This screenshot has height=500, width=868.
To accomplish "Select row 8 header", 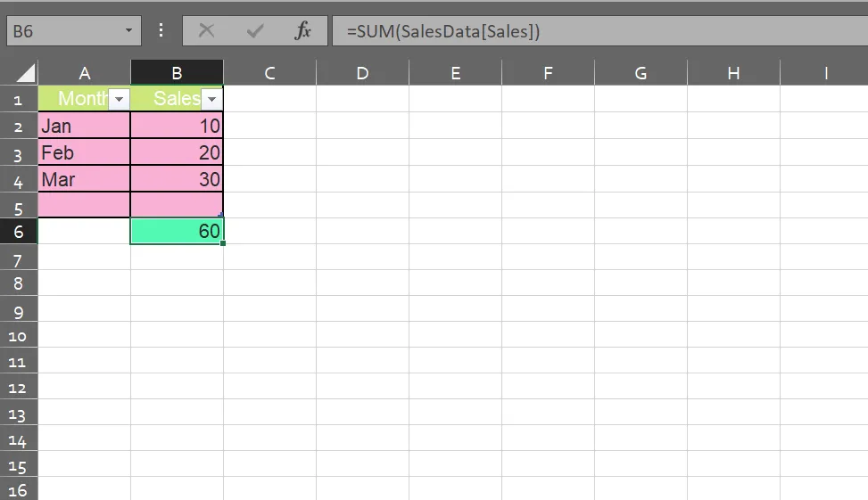I will (18, 283).
